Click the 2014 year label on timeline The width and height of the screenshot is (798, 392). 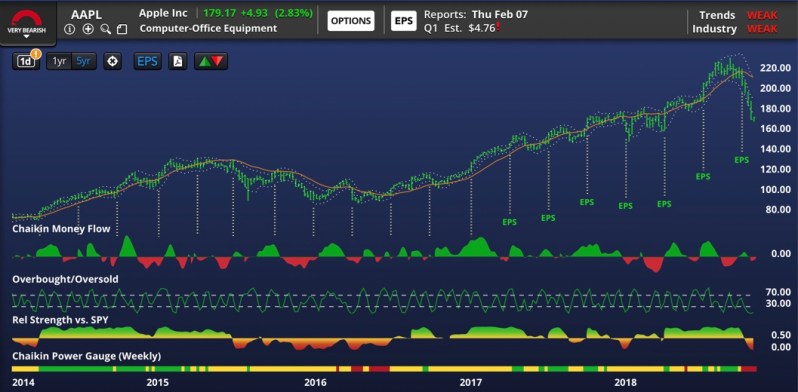(23, 382)
